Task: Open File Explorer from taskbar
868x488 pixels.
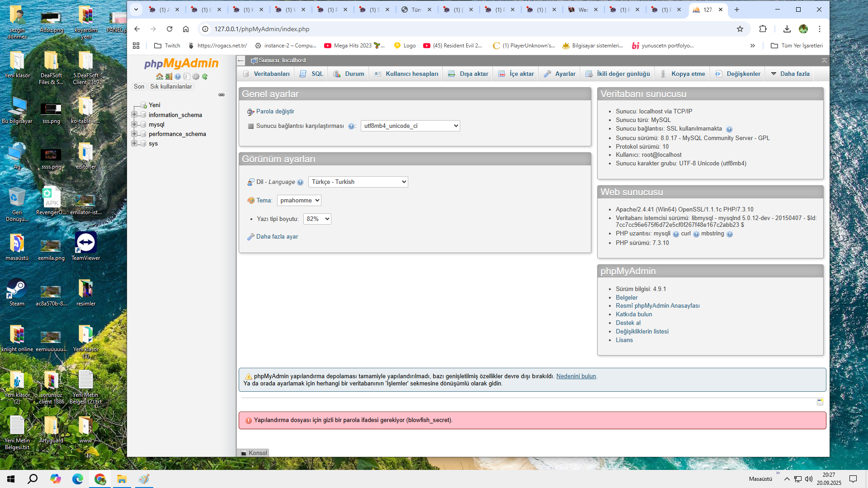Action: point(122,479)
